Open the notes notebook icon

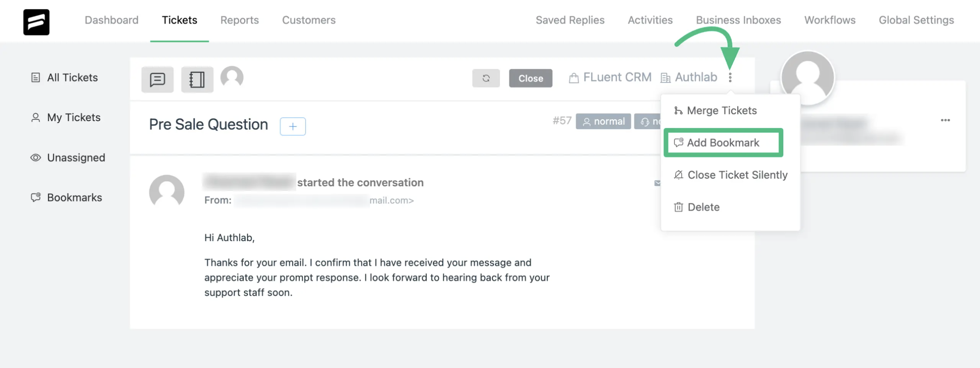pos(197,79)
